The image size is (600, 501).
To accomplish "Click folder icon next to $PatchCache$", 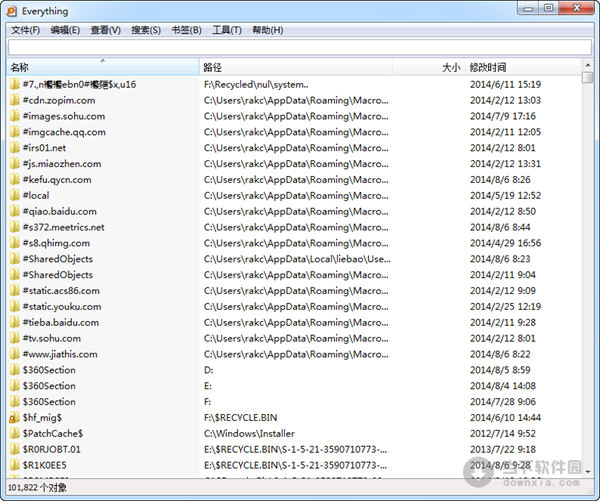I will [x=14, y=433].
